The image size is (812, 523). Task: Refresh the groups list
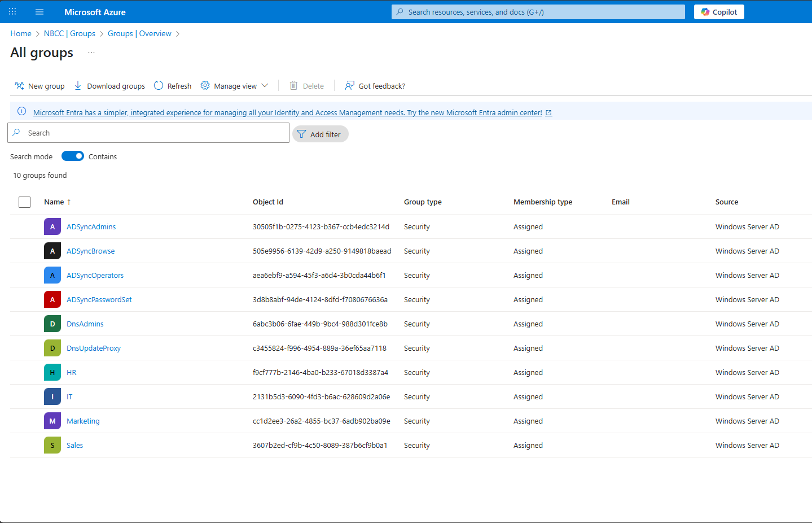(173, 86)
